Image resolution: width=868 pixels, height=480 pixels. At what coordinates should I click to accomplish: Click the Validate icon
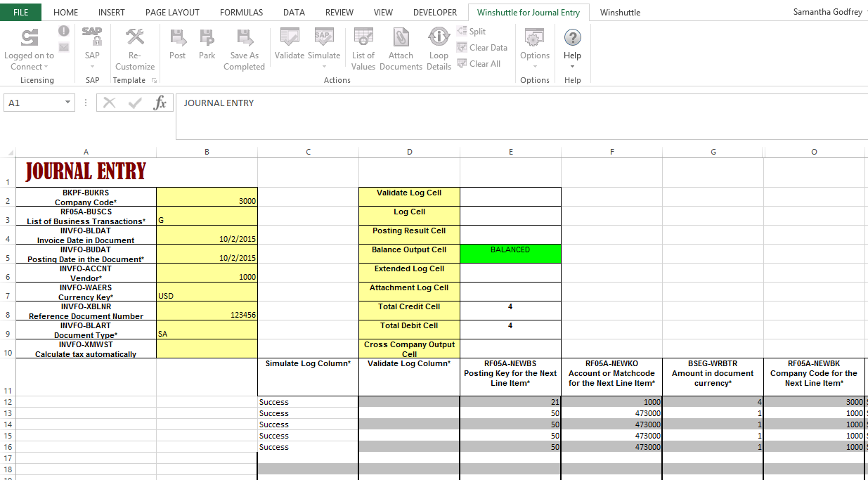coord(290,38)
